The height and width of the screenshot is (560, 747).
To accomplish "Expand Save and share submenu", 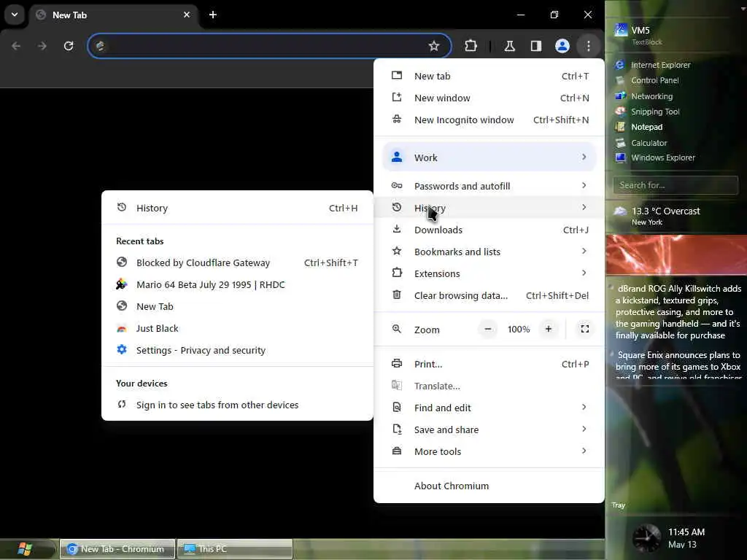I will [489, 429].
